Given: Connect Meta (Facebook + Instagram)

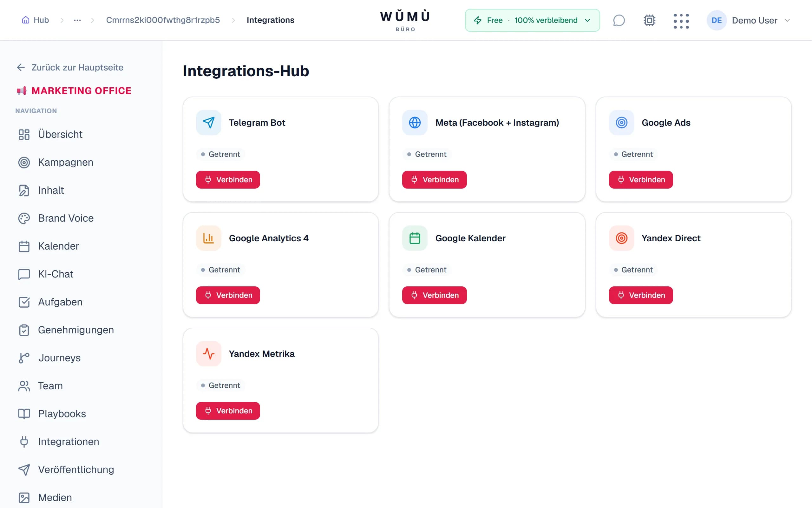Looking at the screenshot, I should (x=434, y=180).
